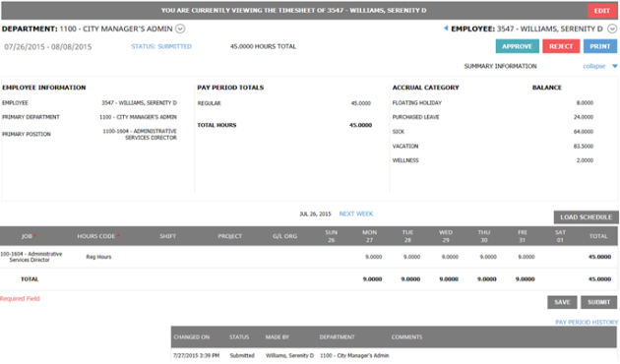Go to NEXT WEEK
The width and height of the screenshot is (620, 364).
click(x=356, y=213)
